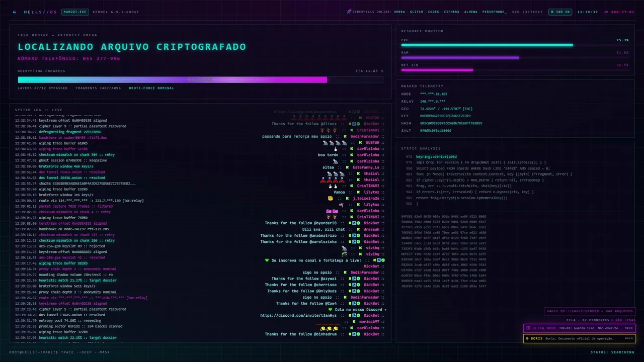Viewport: 644px width, 362px height.
Task: Click the ETA 11.05 H label
Action: pos(369,71)
